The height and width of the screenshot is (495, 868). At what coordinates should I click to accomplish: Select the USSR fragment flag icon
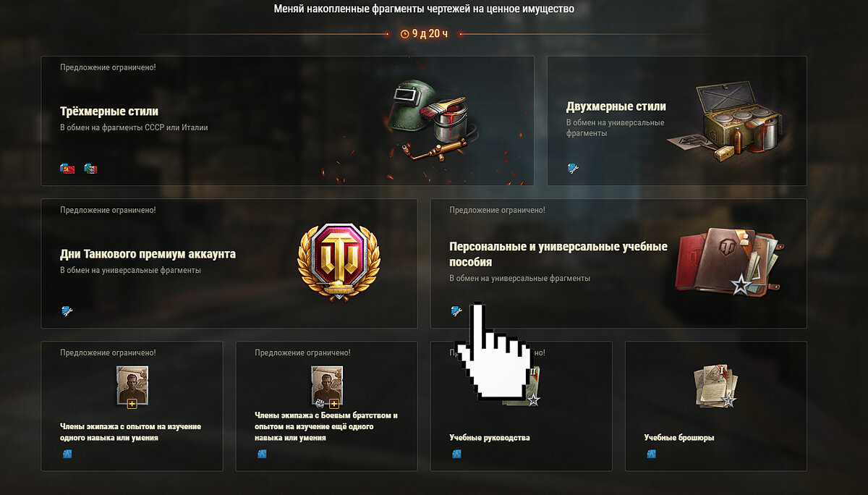click(67, 169)
